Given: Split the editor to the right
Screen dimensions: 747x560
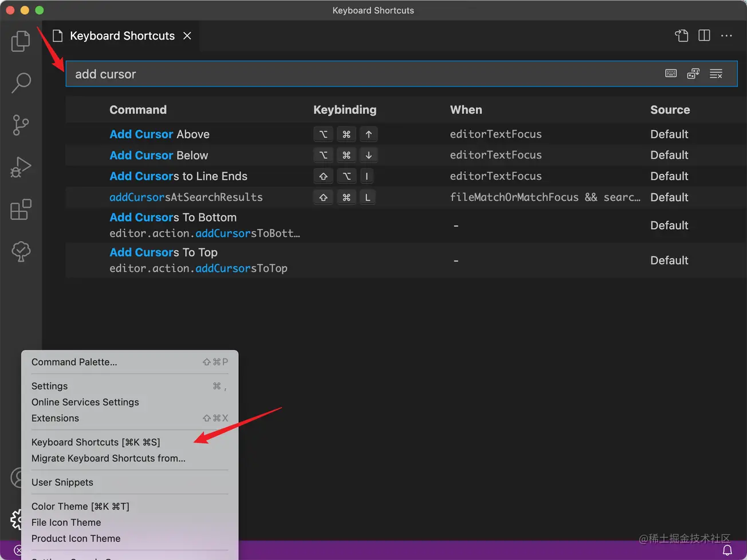Looking at the screenshot, I should [x=704, y=36].
